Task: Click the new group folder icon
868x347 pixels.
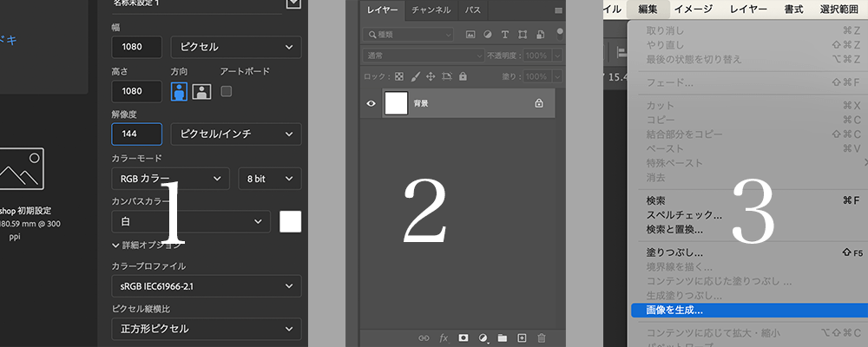Action: pyautogui.click(x=503, y=337)
